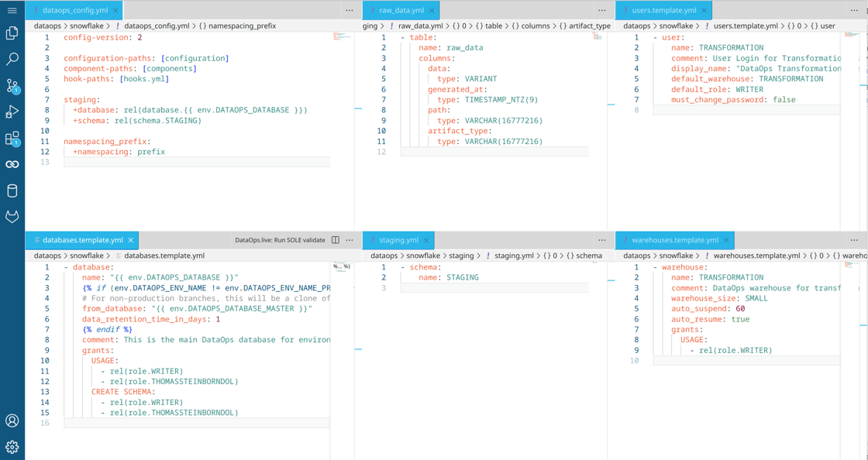Click the minimap in raw_data.yml editor
868x460 pixels.
(598, 36)
